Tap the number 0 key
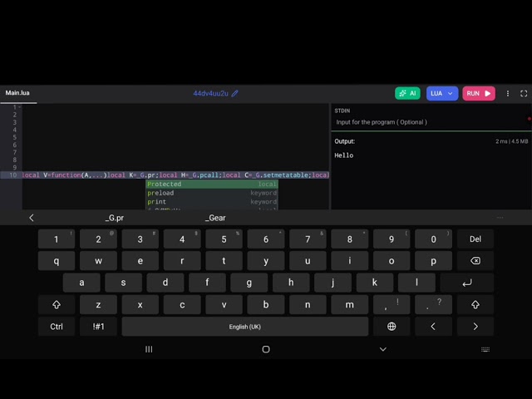The image size is (532, 399). (x=433, y=239)
